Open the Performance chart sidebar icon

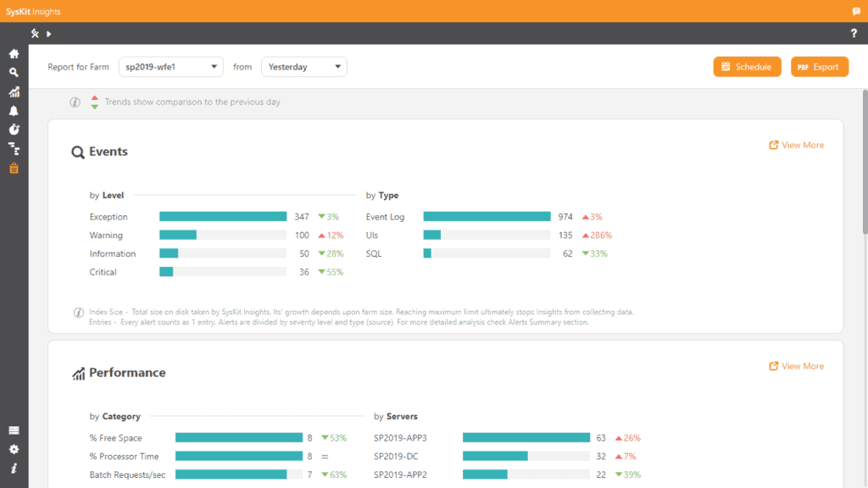14,91
